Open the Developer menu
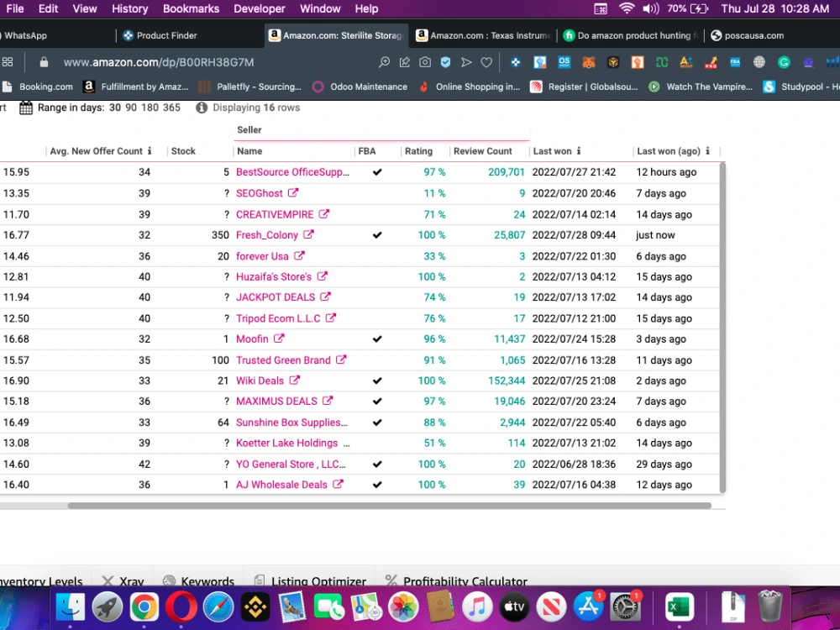840x630 pixels. [260, 8]
